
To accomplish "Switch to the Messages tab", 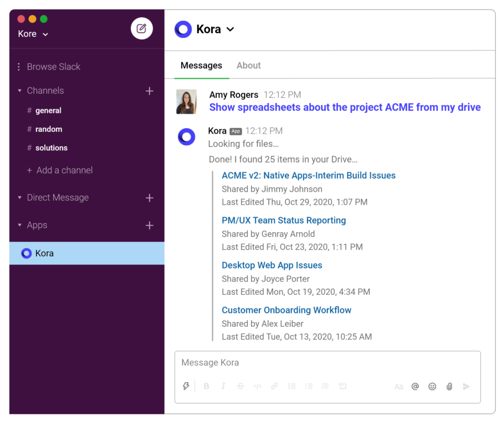I will pos(201,66).
